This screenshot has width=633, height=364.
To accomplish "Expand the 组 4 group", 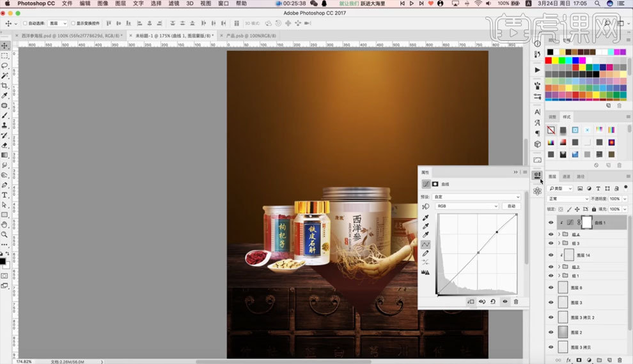I will 559,234.
